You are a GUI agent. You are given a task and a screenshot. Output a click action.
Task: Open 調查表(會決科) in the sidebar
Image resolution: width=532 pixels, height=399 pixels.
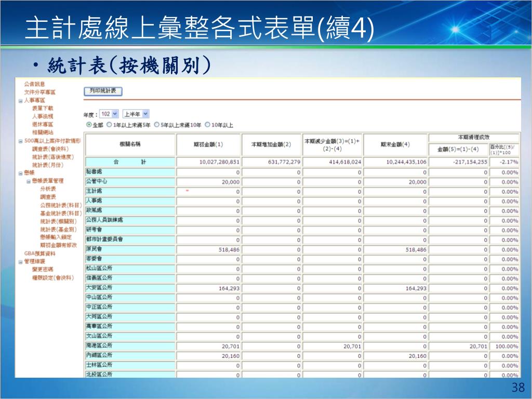50,149
